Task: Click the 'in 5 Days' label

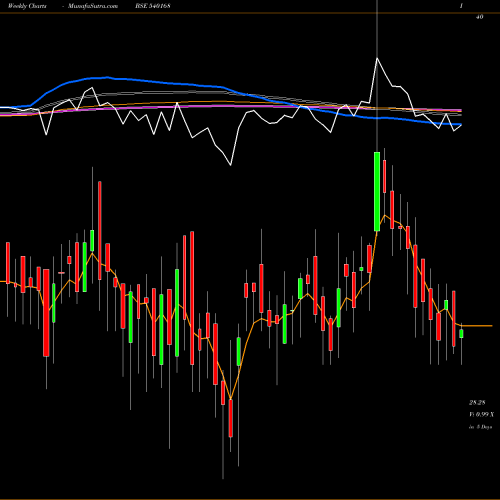Action: [481, 427]
